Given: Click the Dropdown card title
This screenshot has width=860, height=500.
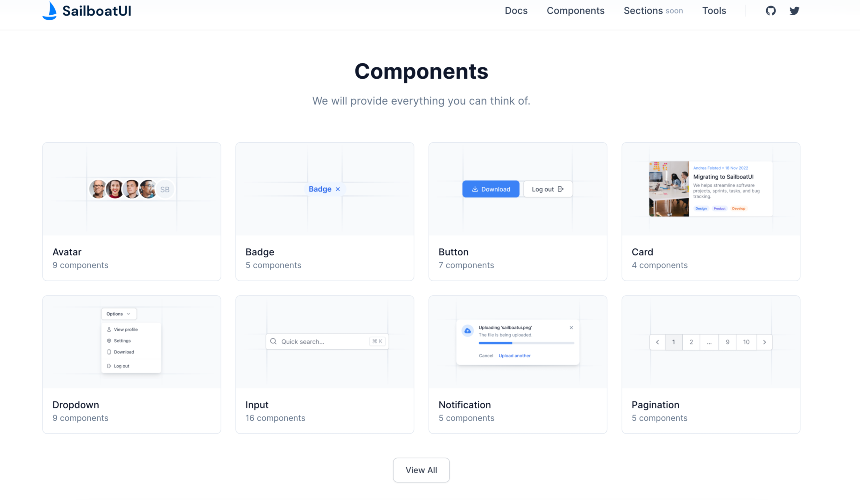Looking at the screenshot, I should pos(76,405).
